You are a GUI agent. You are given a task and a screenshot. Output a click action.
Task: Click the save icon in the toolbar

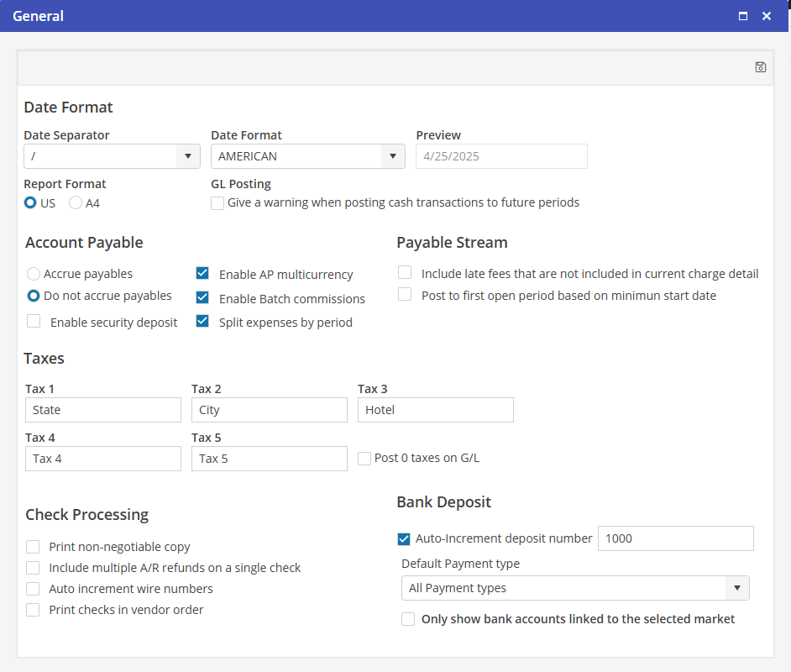(761, 67)
